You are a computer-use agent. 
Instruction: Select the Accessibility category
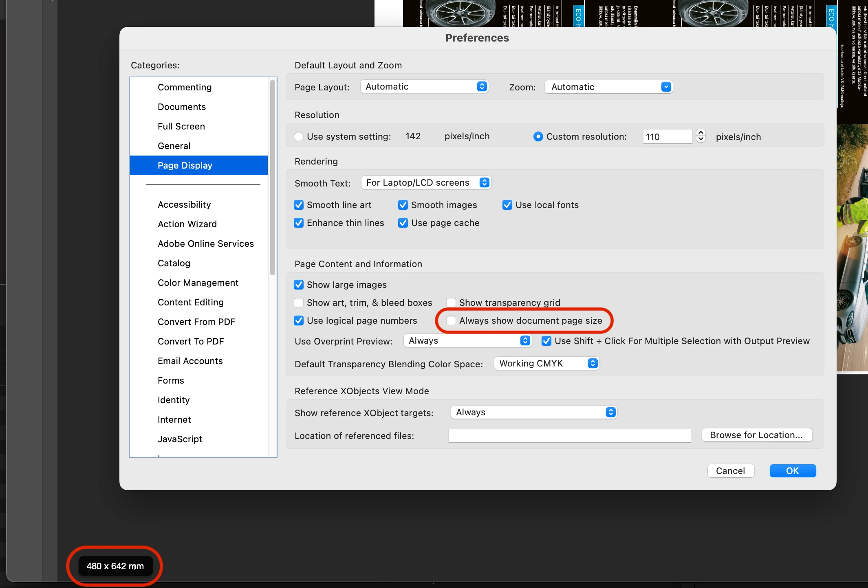tap(184, 204)
